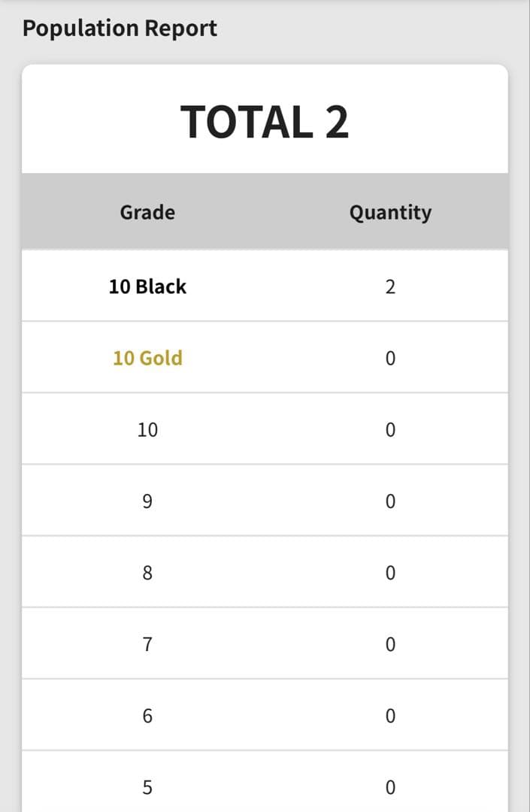The height and width of the screenshot is (812, 530).
Task: Open the 10 Gold grade entry
Action: coord(147,358)
